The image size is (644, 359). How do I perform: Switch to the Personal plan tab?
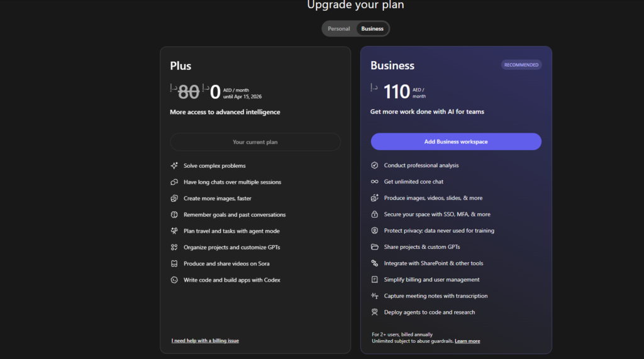pos(339,29)
